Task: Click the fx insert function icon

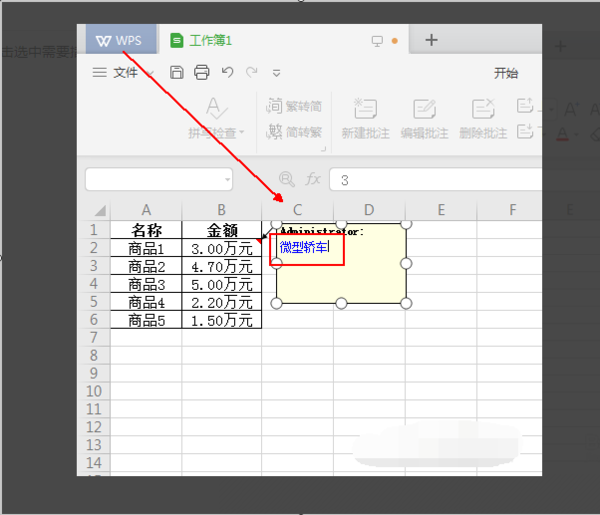Action: tap(313, 179)
